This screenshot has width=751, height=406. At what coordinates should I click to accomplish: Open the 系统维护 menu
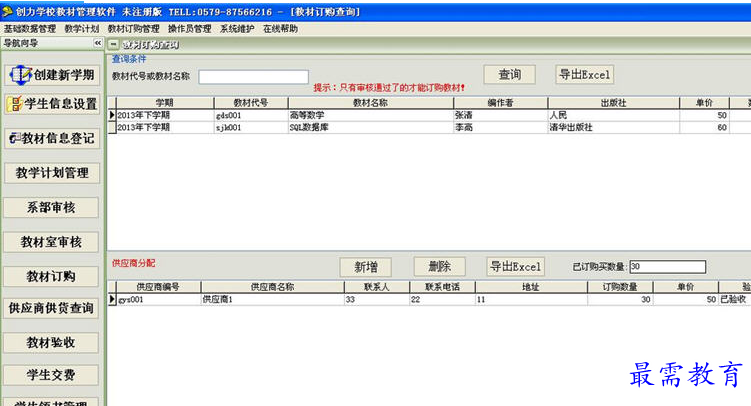click(x=237, y=29)
